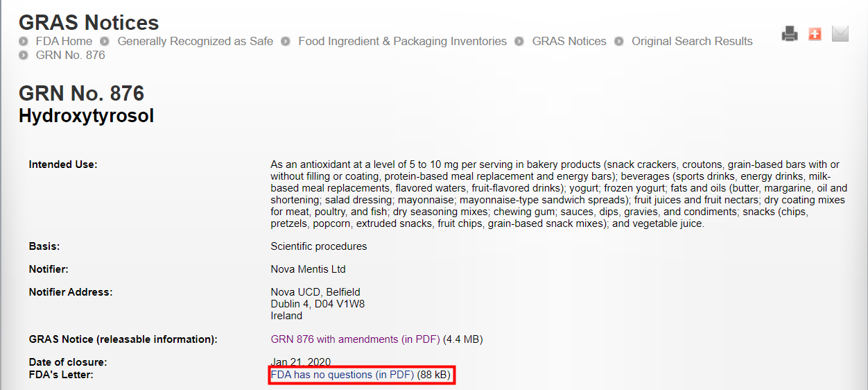Image resolution: width=868 pixels, height=390 pixels.
Task: Open the red plus share icon
Action: tap(815, 33)
